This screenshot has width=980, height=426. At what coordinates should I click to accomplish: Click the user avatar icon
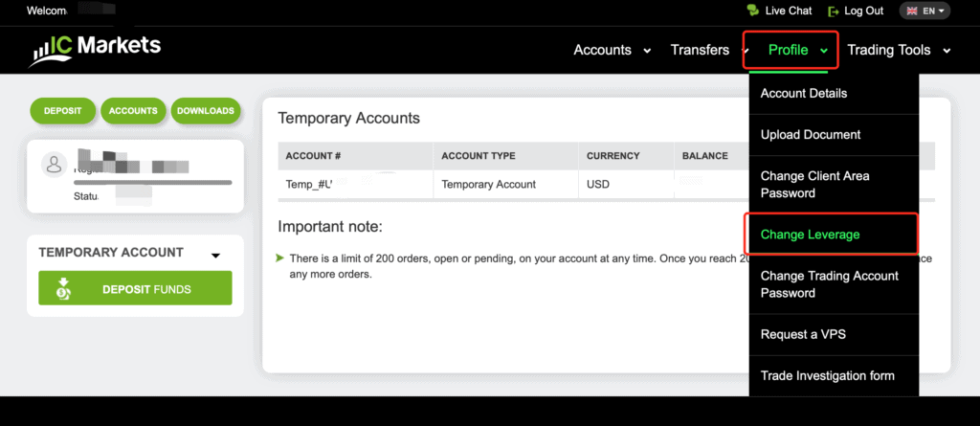coord(55,164)
